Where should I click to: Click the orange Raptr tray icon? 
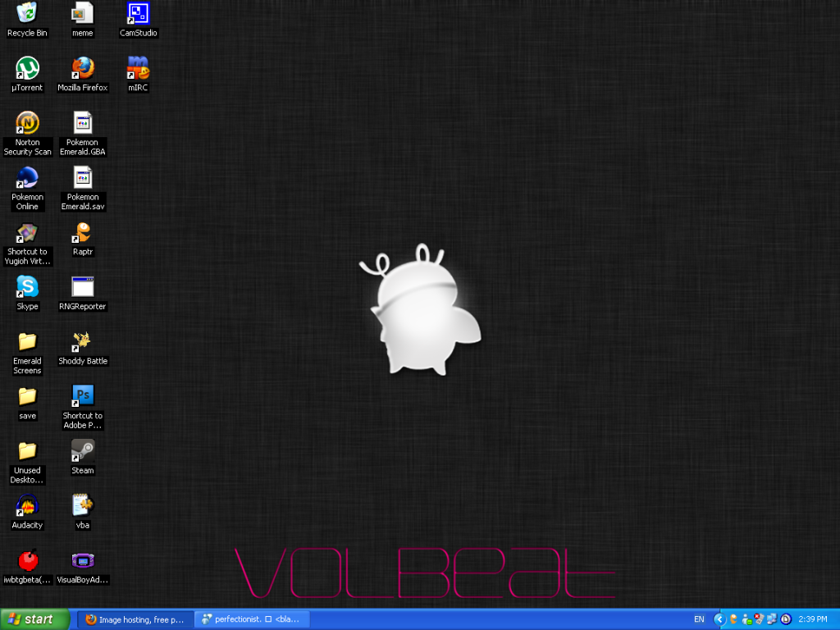pyautogui.click(x=734, y=619)
